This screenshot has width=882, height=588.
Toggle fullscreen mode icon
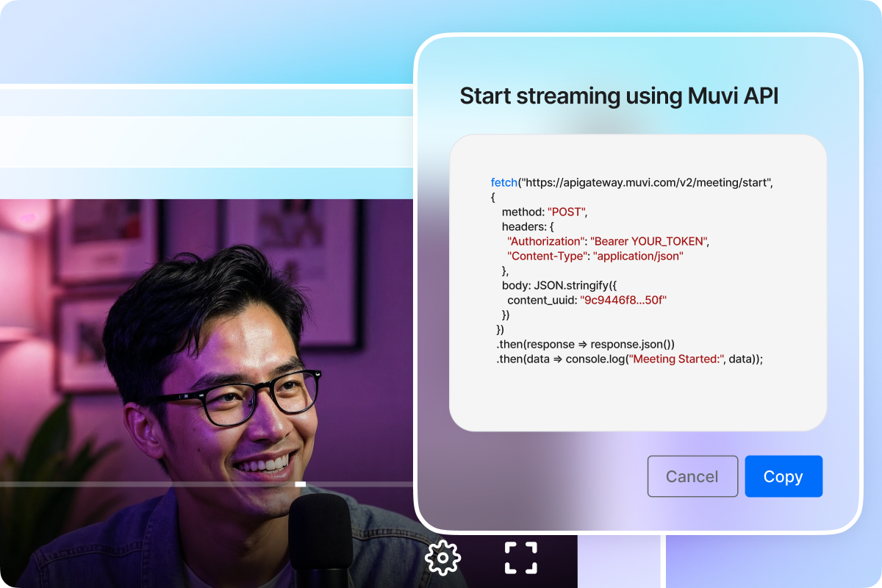tap(521, 558)
